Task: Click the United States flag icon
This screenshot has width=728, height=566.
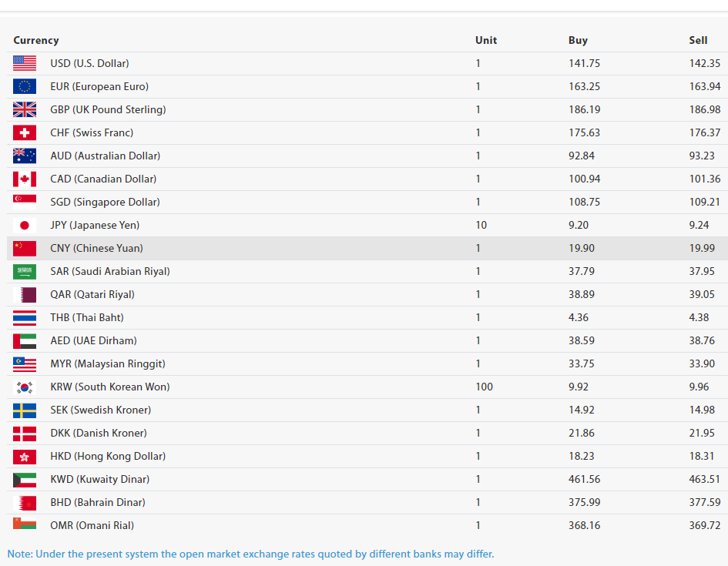Action: tap(25, 63)
